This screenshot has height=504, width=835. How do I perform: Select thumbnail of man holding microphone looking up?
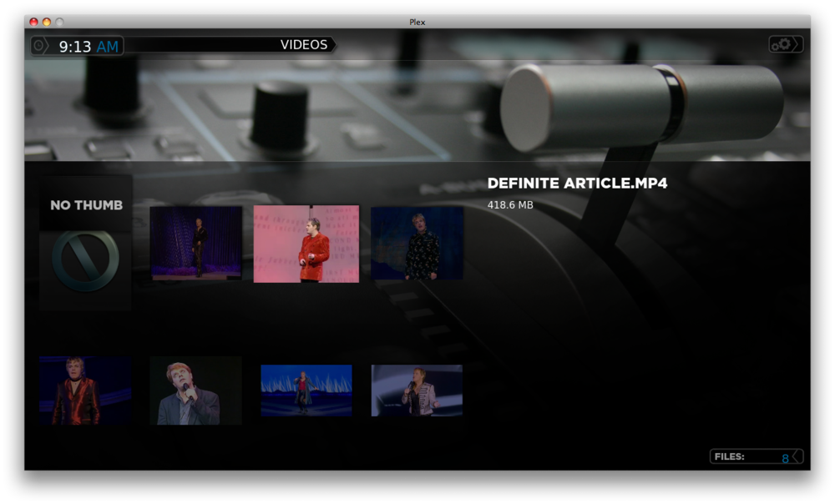click(196, 391)
